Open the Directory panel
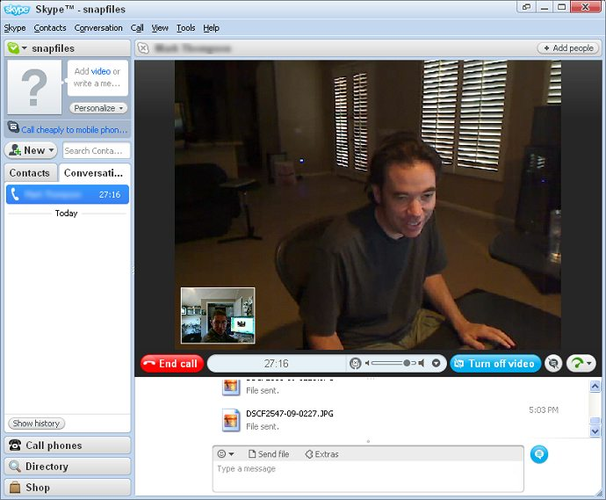This screenshot has height=500, width=606. [x=67, y=466]
